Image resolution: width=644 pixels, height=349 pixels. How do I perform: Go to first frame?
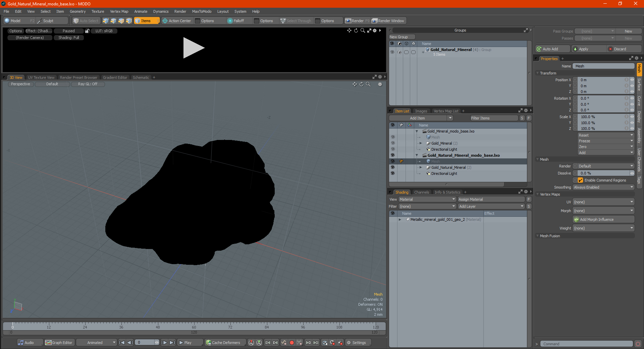point(122,343)
